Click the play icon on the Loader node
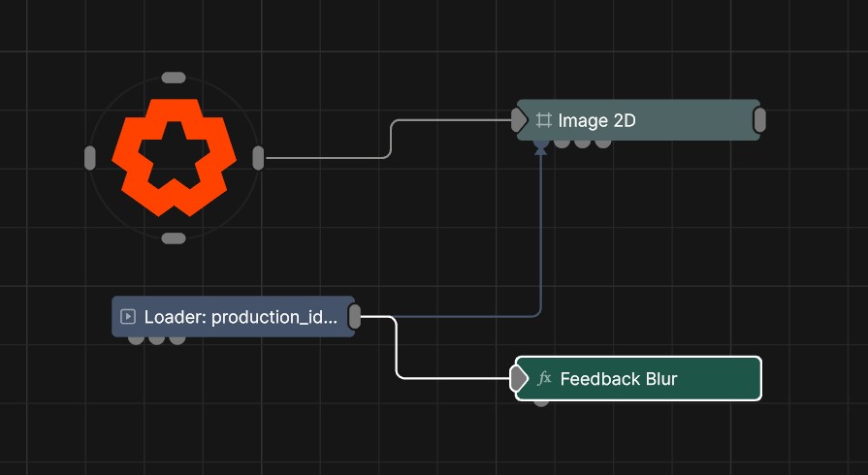 (x=128, y=317)
